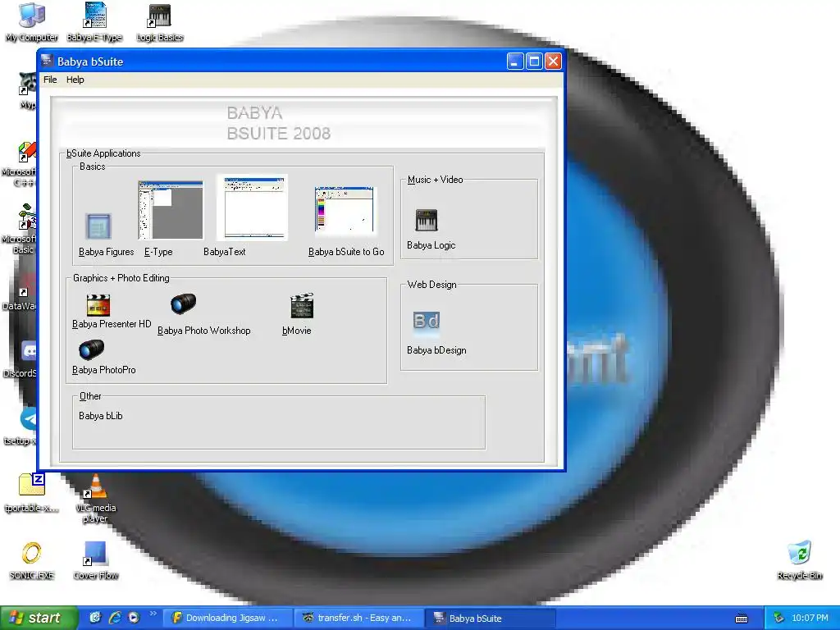Click the E-Type label
The width and height of the screenshot is (840, 630).
(x=158, y=252)
